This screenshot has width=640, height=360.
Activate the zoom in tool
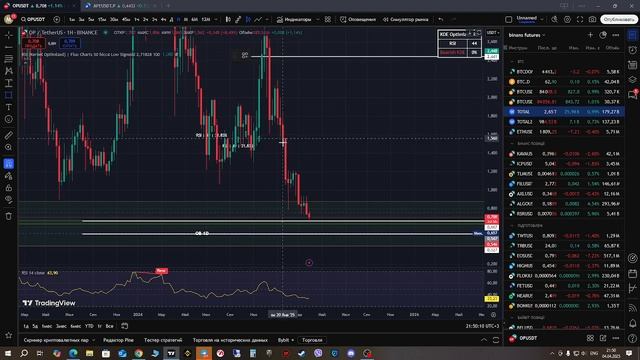click(9, 147)
